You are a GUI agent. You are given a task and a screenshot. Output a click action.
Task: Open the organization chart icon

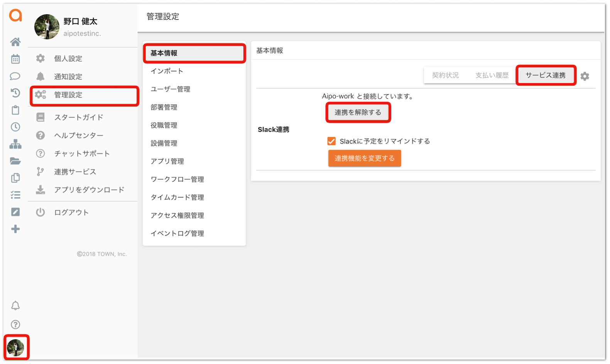pyautogui.click(x=15, y=144)
